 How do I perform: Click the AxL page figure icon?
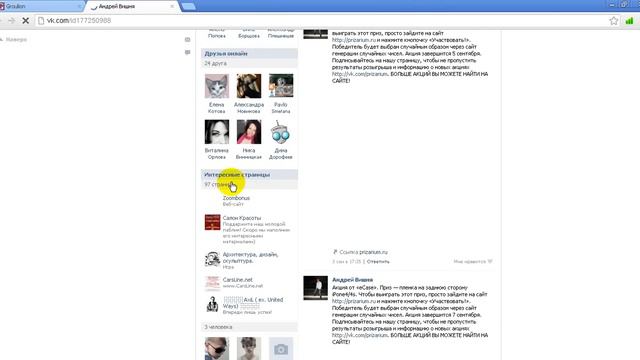pyautogui.click(x=212, y=304)
